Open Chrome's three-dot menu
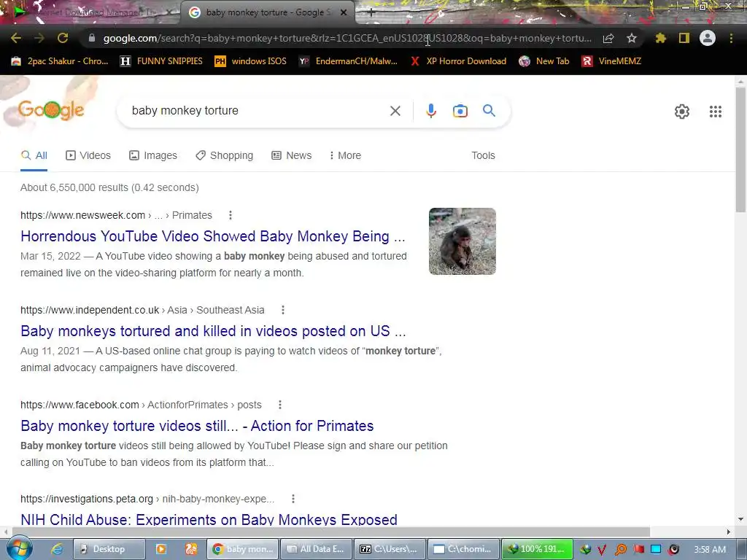 (731, 38)
